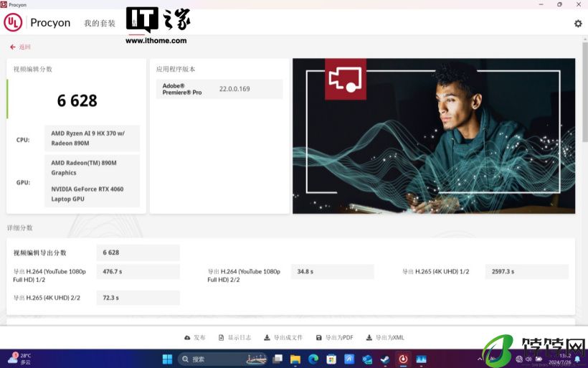Viewport: 588px width, 368px height.
Task: Click the taskbar 搜索 search box
Action: (x=223, y=359)
